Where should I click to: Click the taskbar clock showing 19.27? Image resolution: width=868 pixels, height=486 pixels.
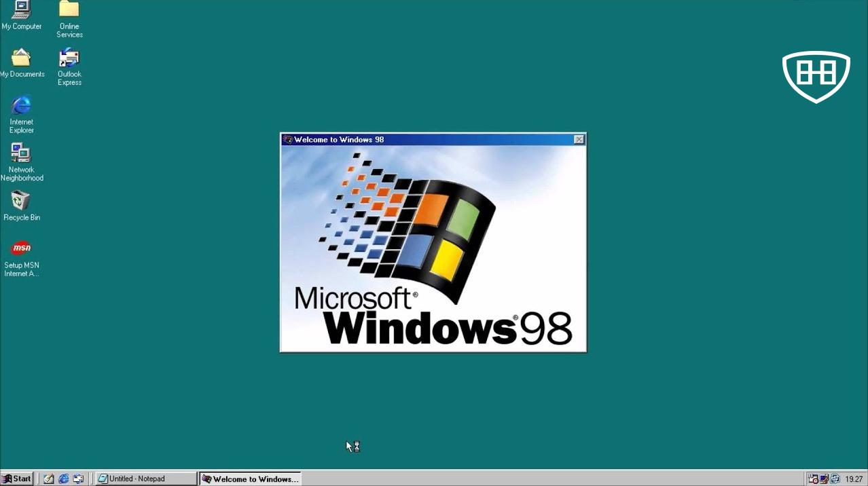click(854, 479)
